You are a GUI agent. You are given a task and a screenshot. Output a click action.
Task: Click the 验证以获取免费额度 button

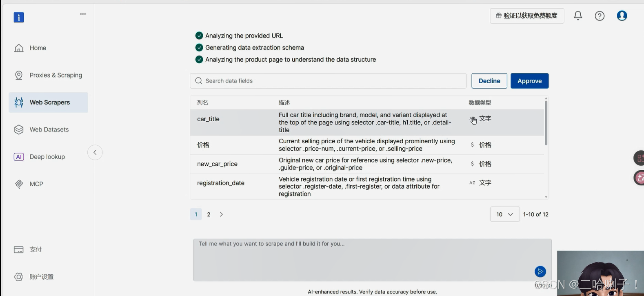tap(527, 16)
